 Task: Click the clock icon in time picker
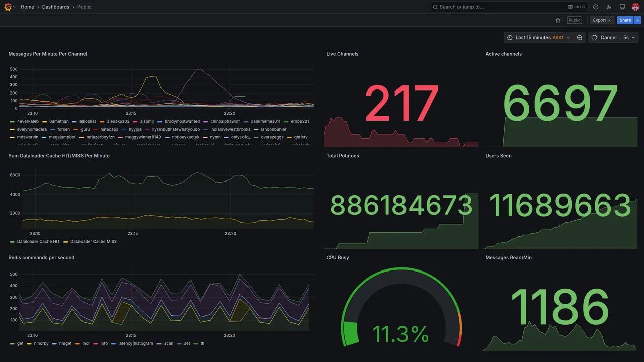click(x=510, y=38)
